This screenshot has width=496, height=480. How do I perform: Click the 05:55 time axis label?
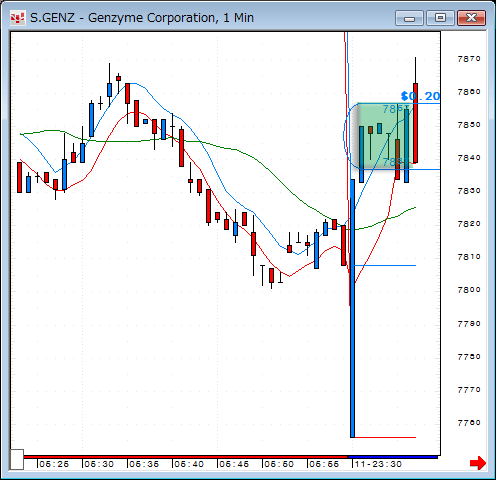point(324,464)
